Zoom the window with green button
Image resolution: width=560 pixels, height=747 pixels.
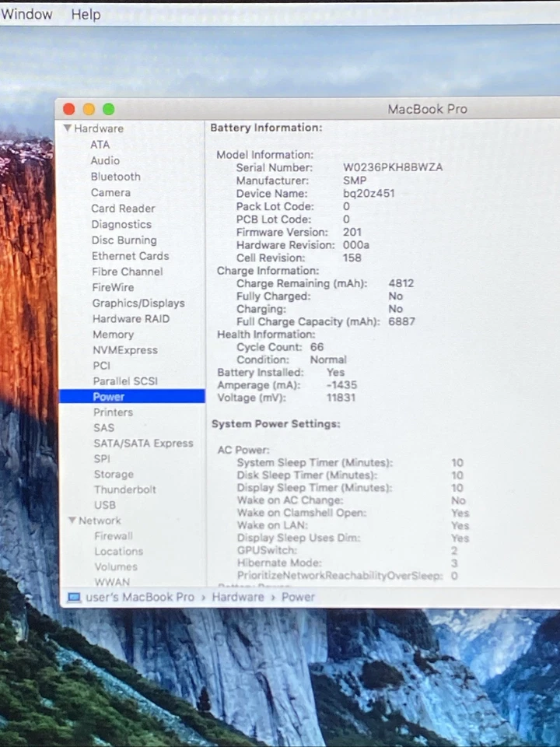pyautogui.click(x=109, y=109)
